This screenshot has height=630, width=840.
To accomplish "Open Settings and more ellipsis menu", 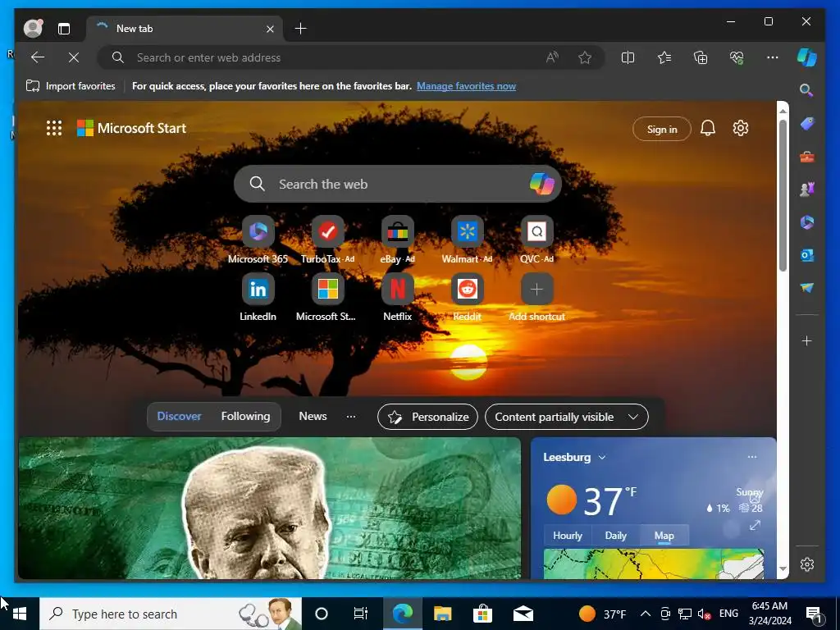I will (x=773, y=57).
